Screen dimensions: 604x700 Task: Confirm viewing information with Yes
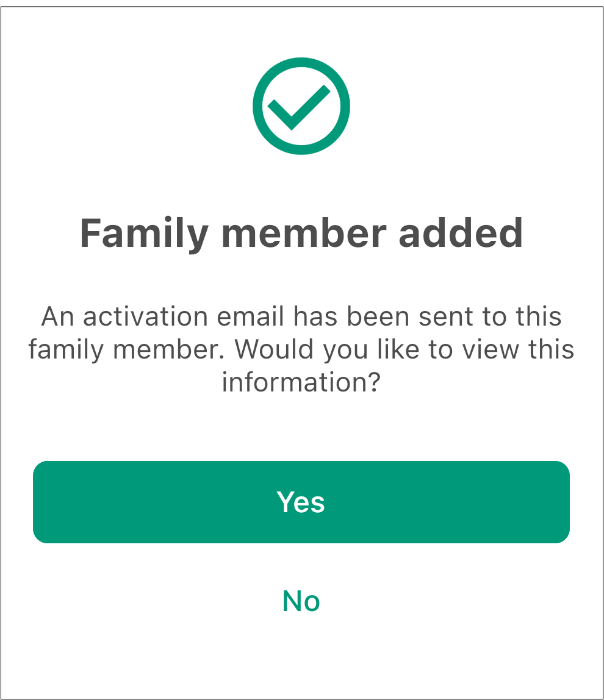click(301, 502)
